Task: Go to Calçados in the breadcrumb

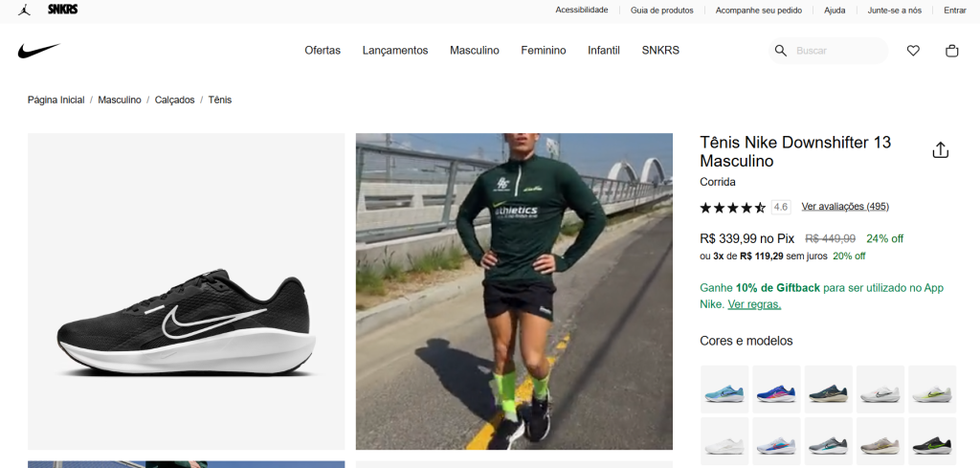Action: (174, 100)
